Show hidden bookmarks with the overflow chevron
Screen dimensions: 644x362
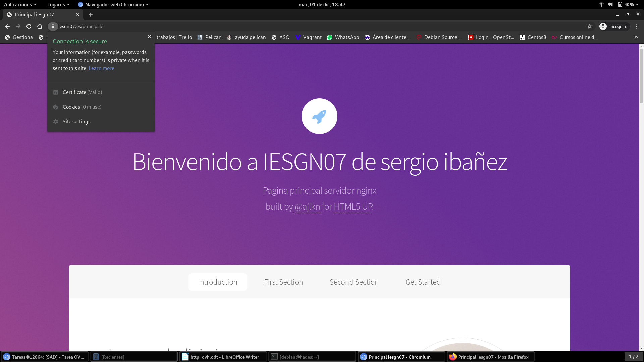pos(636,37)
